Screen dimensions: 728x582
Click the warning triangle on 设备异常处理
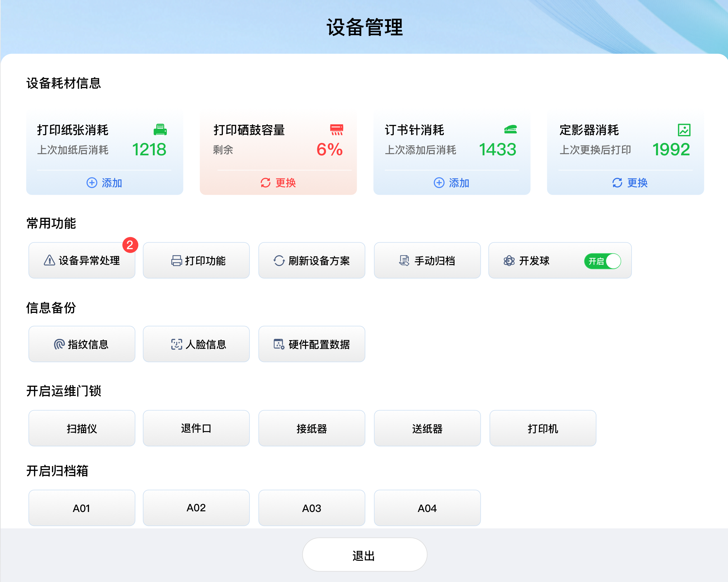(50, 260)
